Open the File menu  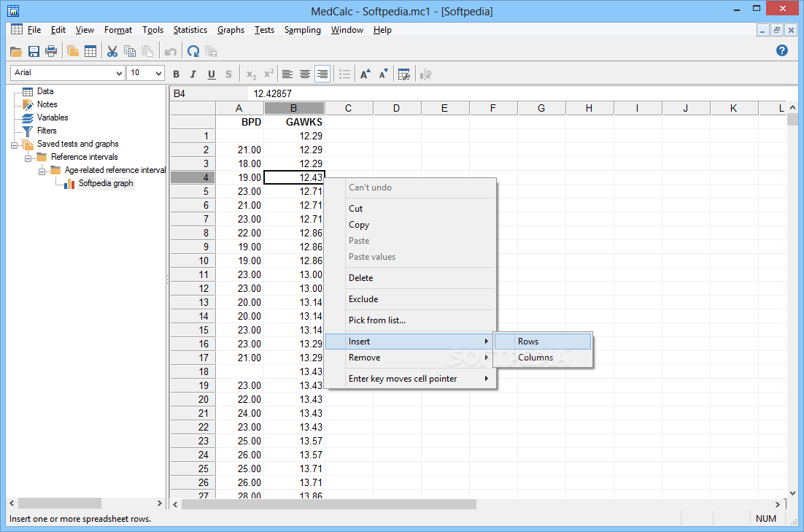[34, 30]
